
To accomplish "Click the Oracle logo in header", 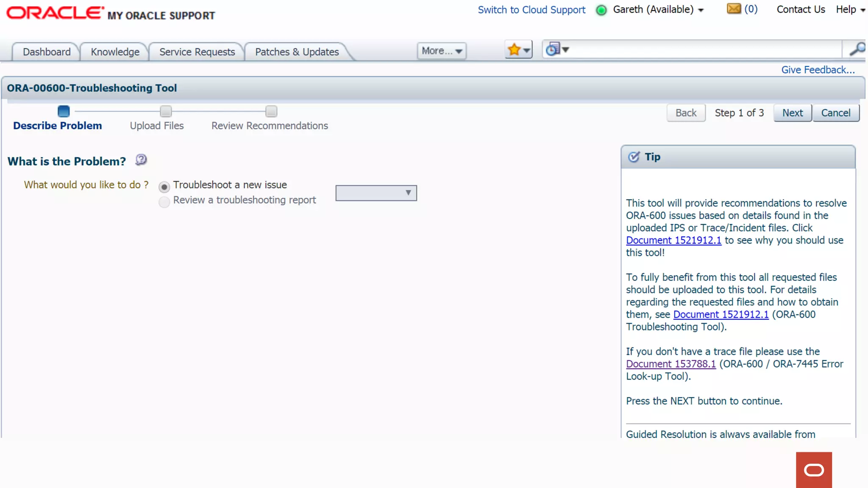I will [x=55, y=13].
